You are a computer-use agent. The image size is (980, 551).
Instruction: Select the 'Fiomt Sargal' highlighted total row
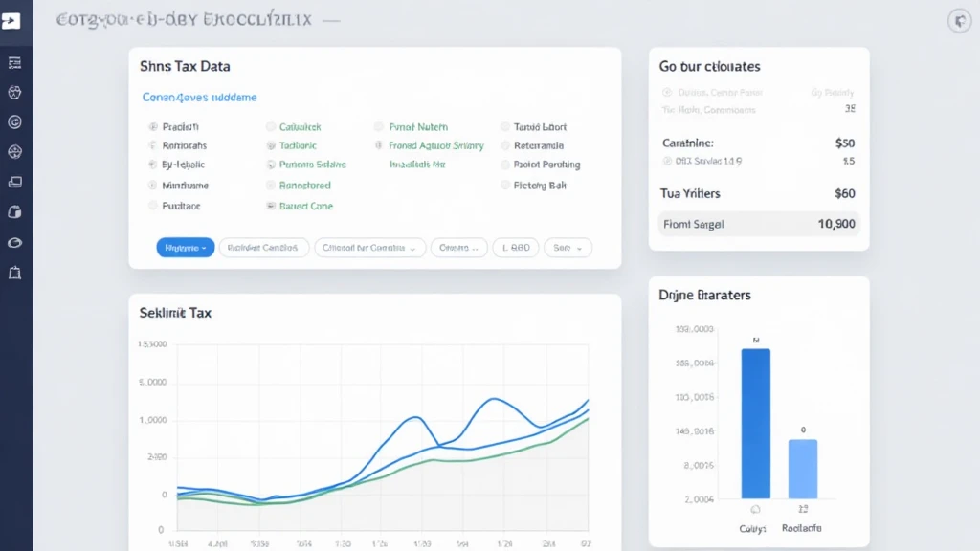pyautogui.click(x=758, y=225)
